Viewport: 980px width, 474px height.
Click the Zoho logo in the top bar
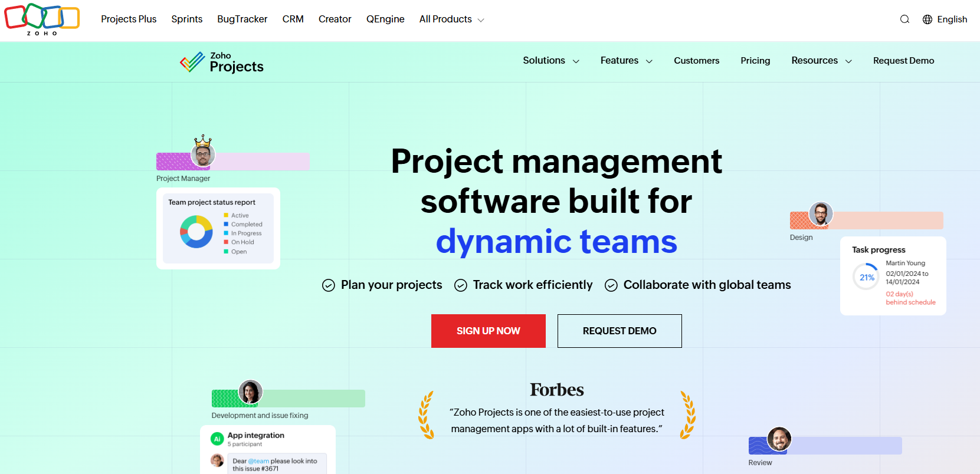[x=42, y=19]
